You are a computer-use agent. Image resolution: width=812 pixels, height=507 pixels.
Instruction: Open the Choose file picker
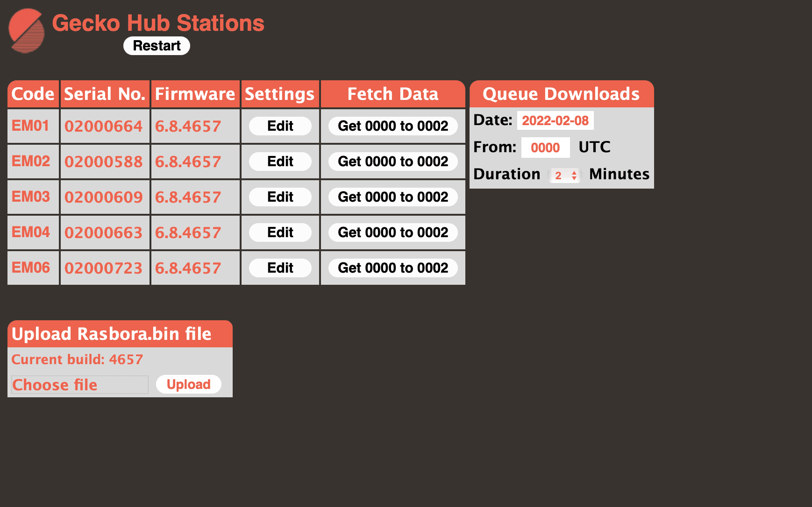coord(80,385)
